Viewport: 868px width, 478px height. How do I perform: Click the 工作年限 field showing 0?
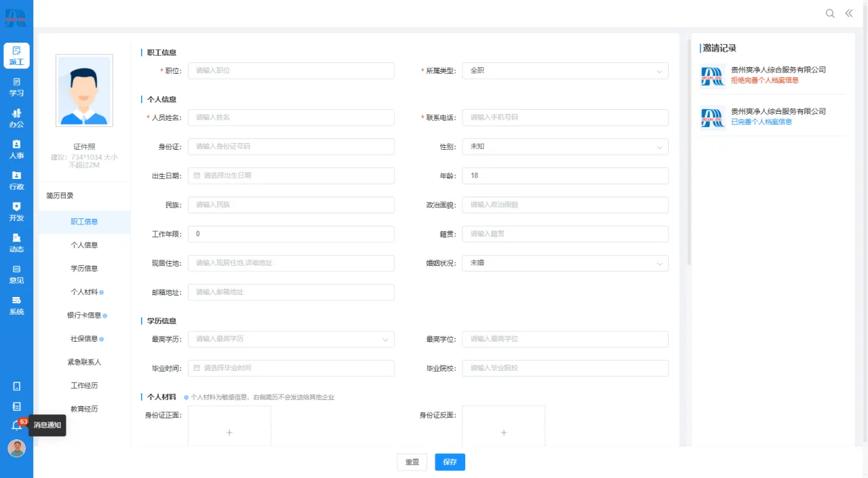coord(291,234)
